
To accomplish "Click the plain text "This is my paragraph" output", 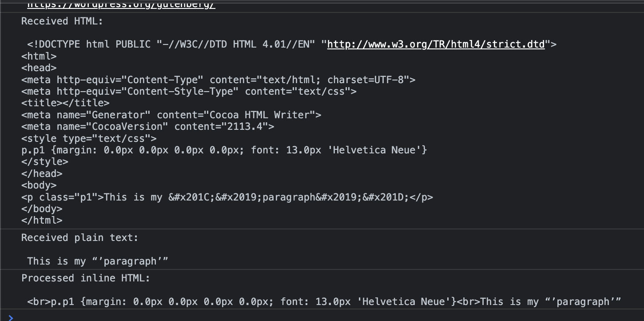I will 98,261.
